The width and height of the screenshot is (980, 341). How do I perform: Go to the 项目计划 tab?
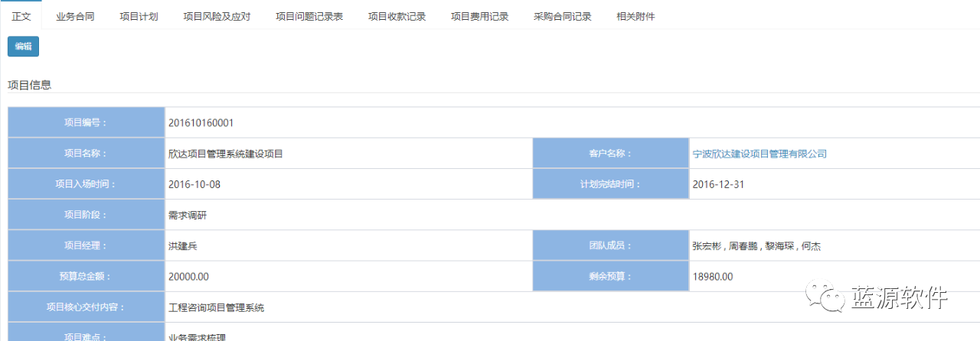point(139,16)
